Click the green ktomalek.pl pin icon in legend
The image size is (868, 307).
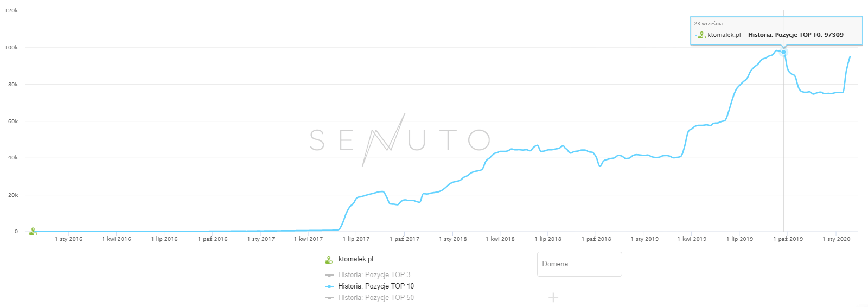point(328,260)
